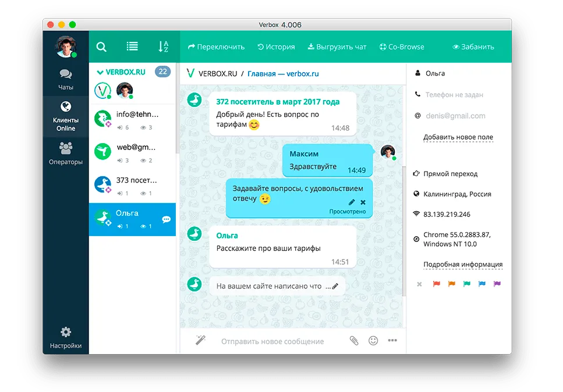
Task: Open Подробная информация link
Action: 463,265
